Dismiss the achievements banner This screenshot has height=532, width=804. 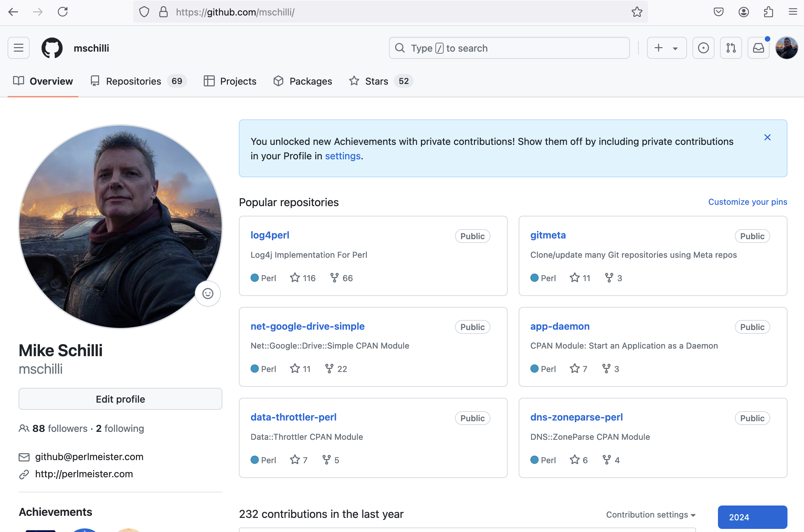767,137
